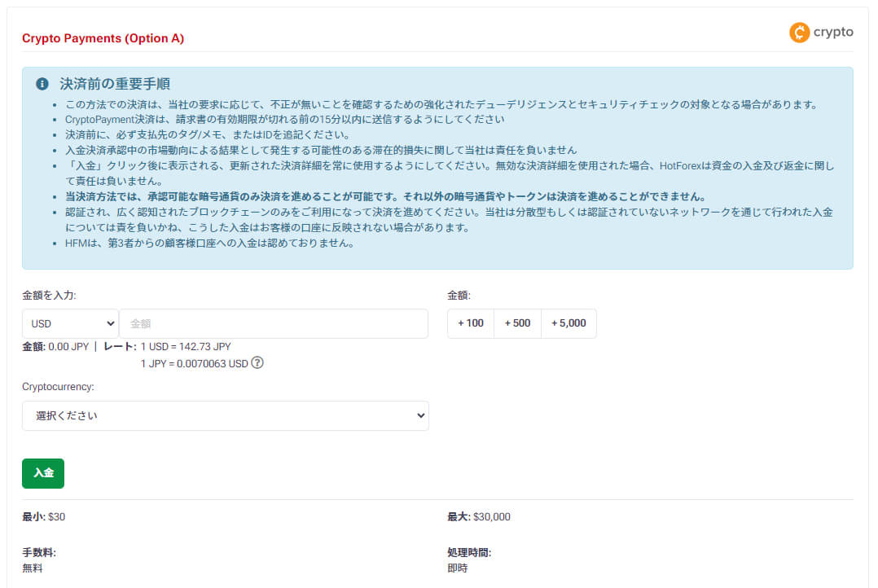Viewport: 878px width, 588px height.
Task: Click the Cryptocurrency: field label
Action: pos(58,387)
